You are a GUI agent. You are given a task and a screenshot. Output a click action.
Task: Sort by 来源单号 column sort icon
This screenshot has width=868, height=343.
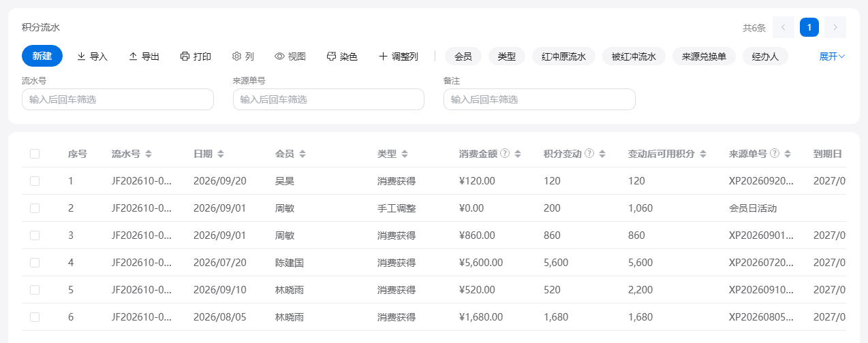coord(788,154)
